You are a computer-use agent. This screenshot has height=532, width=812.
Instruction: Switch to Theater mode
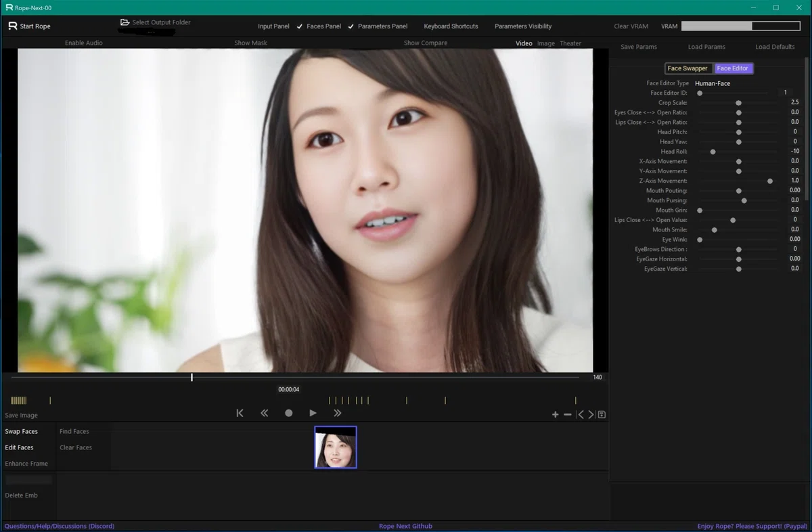(x=570, y=43)
